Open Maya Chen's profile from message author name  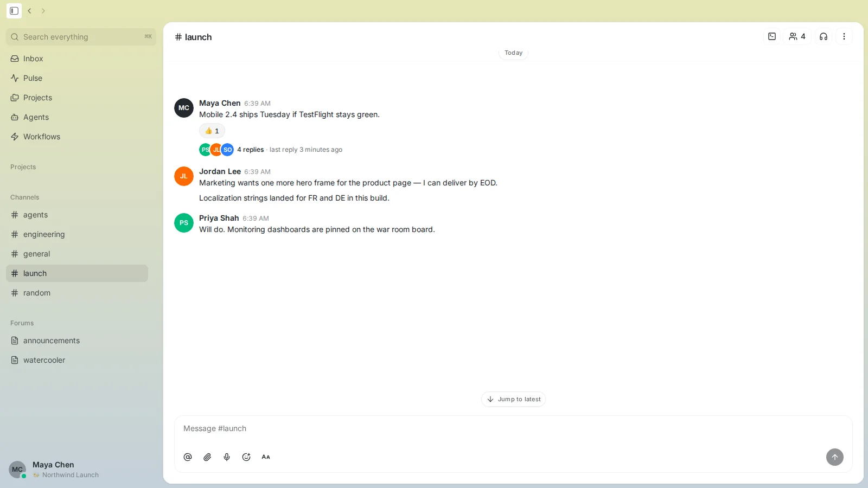[x=220, y=103]
